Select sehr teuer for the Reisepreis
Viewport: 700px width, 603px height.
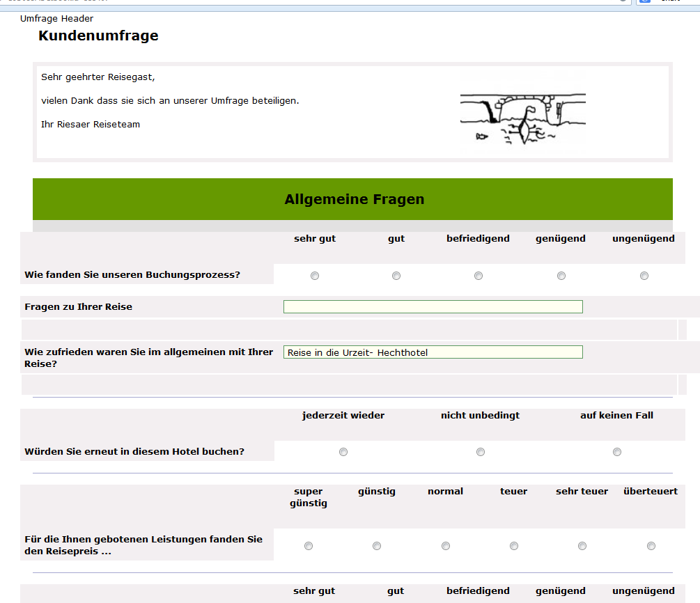(x=582, y=546)
